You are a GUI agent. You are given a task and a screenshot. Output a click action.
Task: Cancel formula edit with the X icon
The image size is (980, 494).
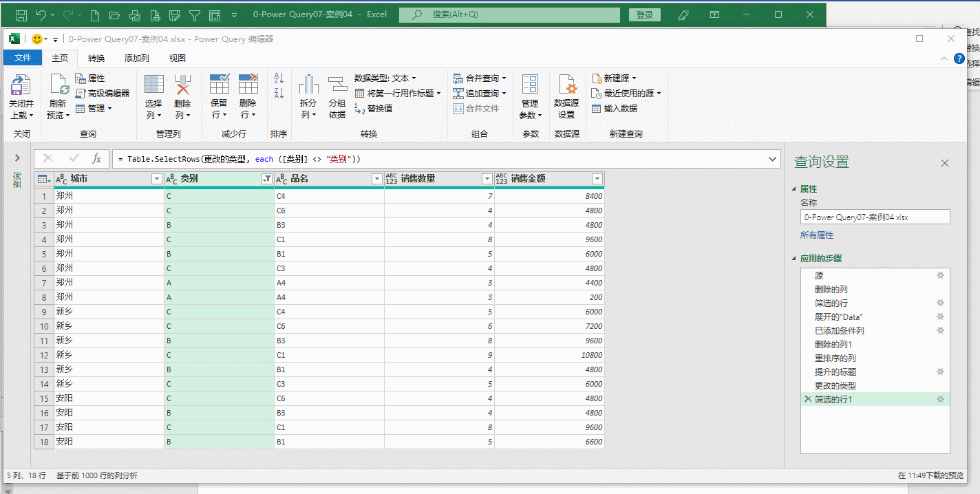47,158
